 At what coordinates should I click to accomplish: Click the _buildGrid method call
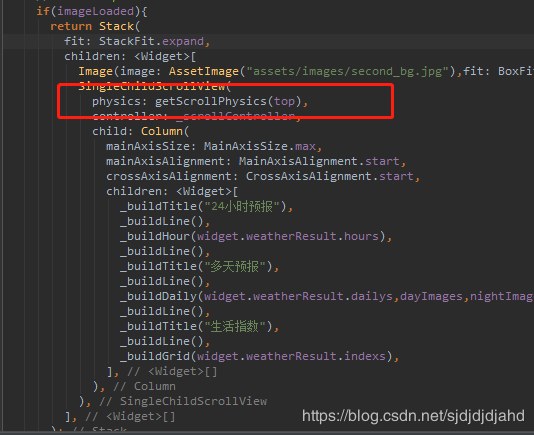[155, 356]
